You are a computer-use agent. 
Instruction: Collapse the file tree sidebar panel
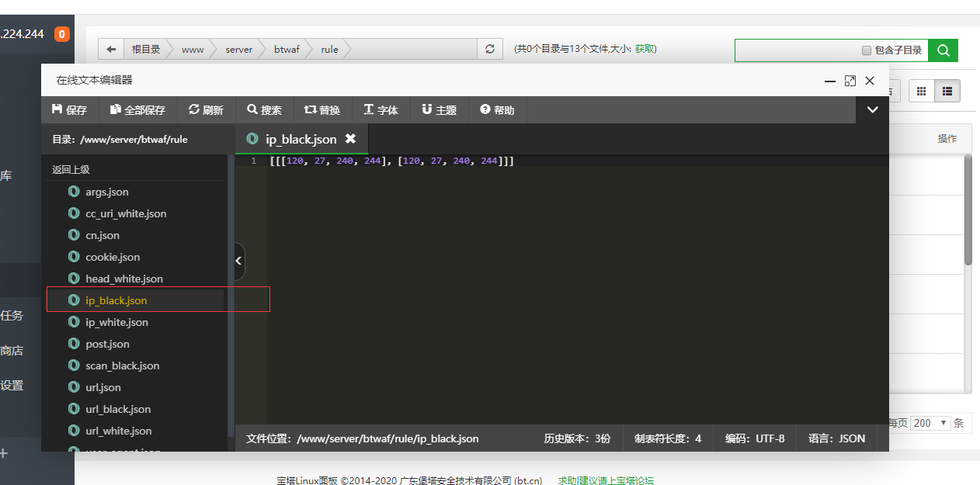click(x=239, y=261)
